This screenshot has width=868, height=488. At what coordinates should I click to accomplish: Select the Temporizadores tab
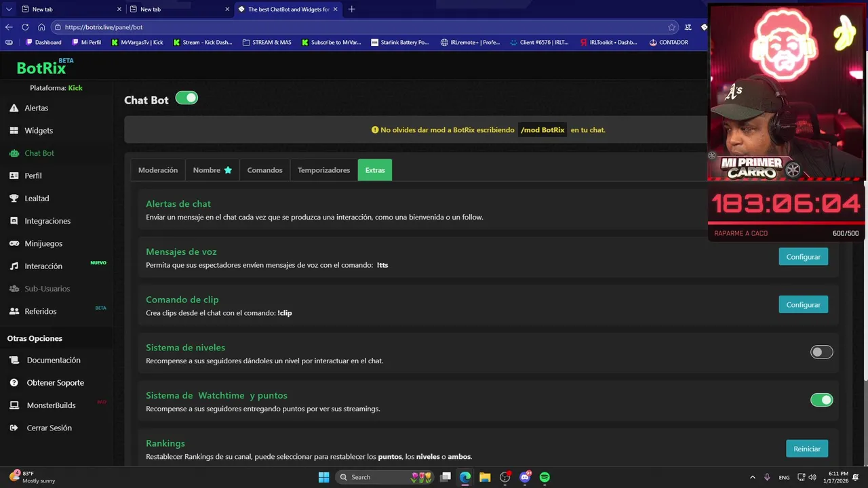point(323,170)
